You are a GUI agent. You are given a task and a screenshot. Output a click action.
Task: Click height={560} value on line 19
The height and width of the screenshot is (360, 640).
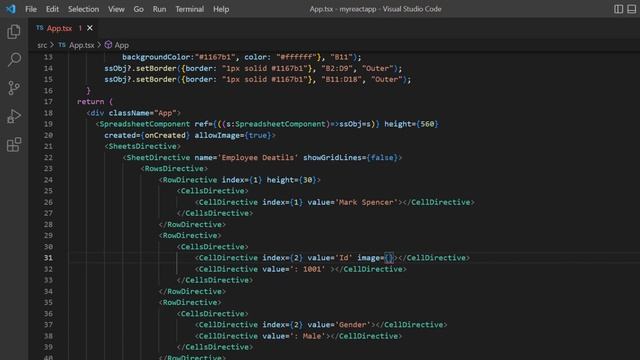pos(411,124)
